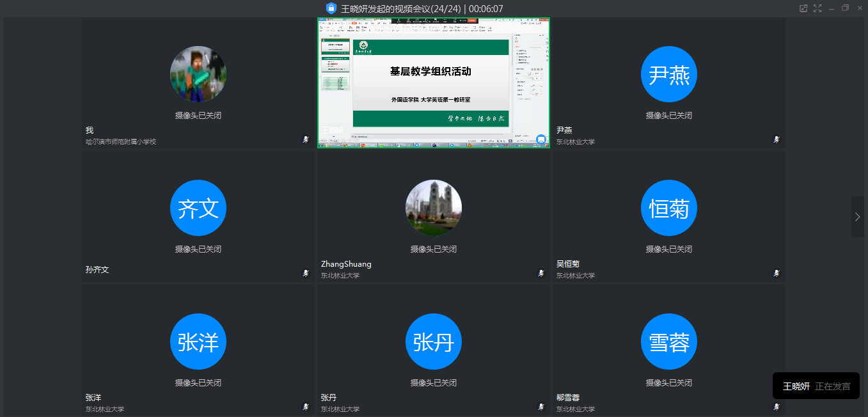Click the 王晓妍 正在发言 speaker indicator
This screenshot has width=868, height=417.
(x=816, y=386)
